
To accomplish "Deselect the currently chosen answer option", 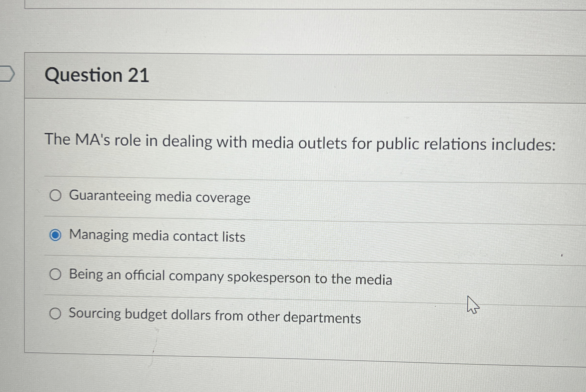I will click(x=56, y=236).
